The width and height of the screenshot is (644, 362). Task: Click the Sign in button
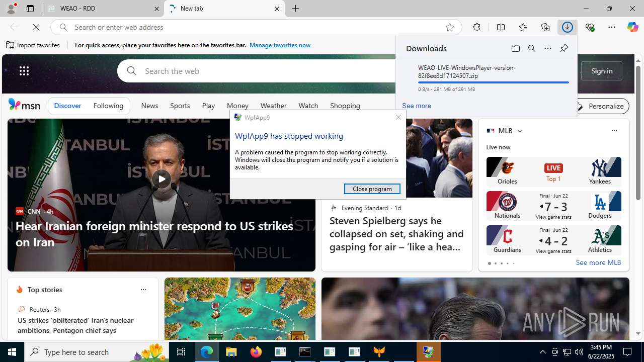[602, 71]
